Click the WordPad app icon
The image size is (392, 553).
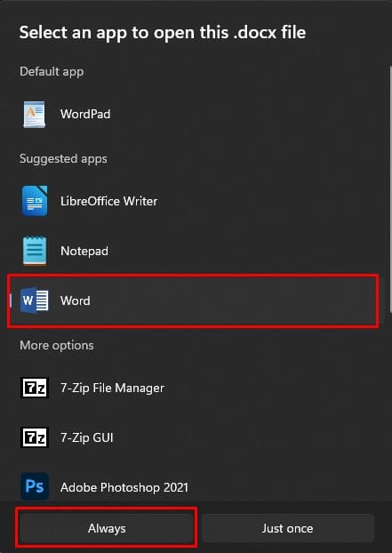pyautogui.click(x=34, y=115)
